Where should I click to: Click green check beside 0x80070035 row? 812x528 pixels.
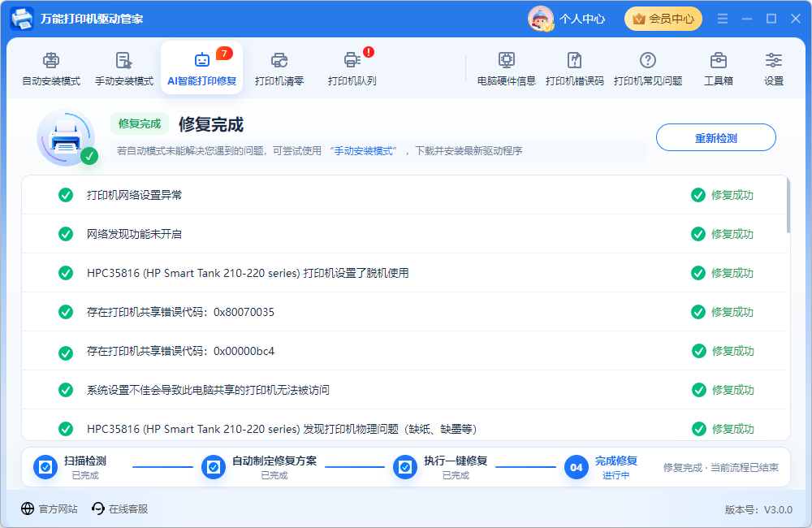coord(66,312)
